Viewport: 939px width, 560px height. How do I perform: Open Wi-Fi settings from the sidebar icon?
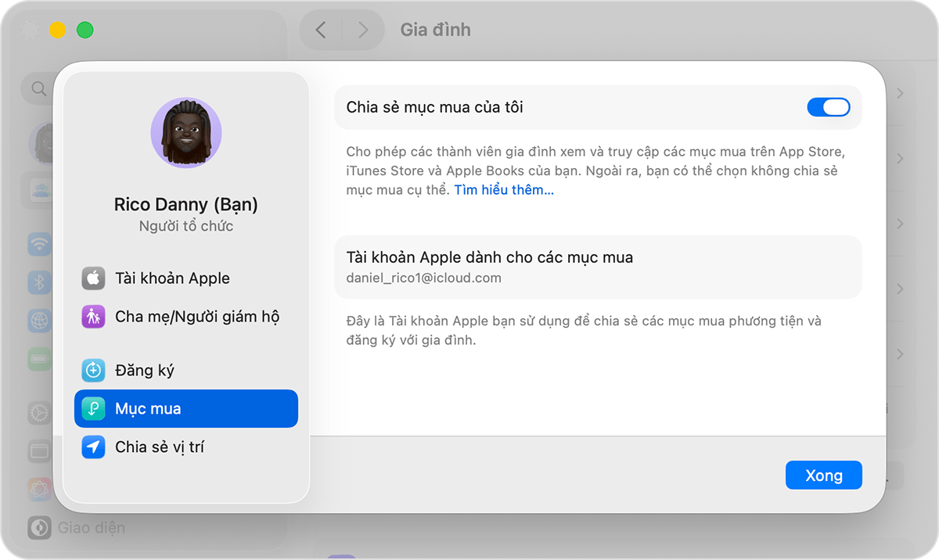click(x=39, y=244)
